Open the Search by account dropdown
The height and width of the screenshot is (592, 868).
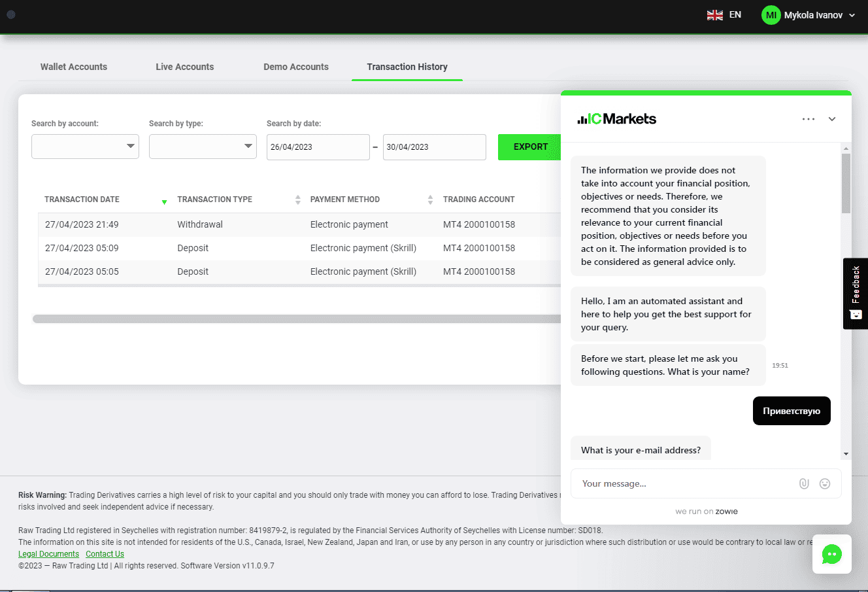click(x=85, y=147)
